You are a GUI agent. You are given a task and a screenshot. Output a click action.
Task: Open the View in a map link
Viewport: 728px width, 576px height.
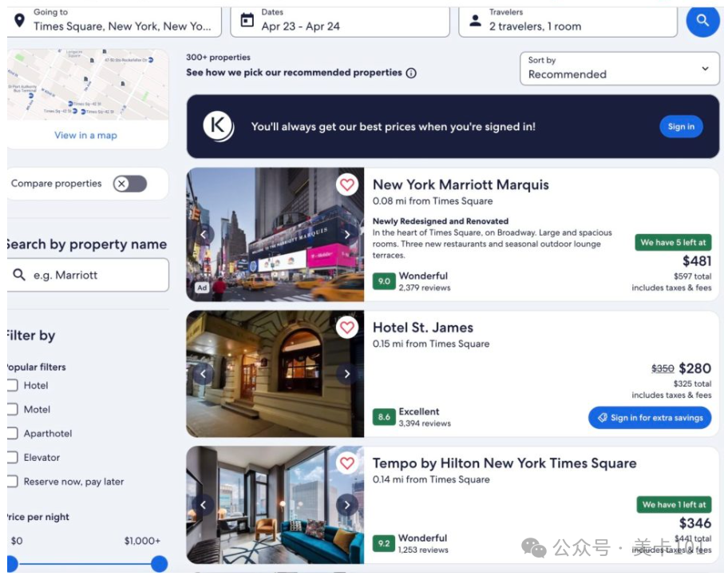(86, 135)
